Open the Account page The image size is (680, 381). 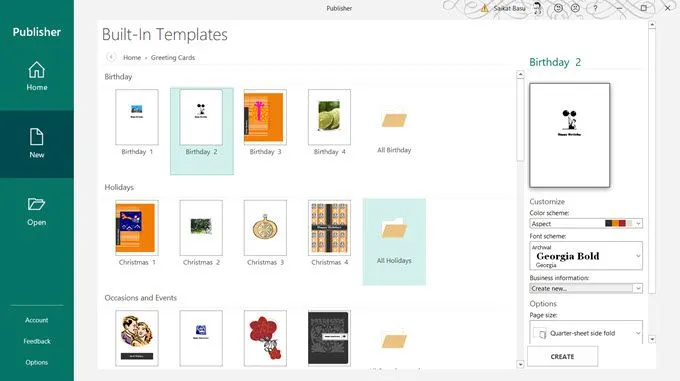pyautogui.click(x=36, y=320)
